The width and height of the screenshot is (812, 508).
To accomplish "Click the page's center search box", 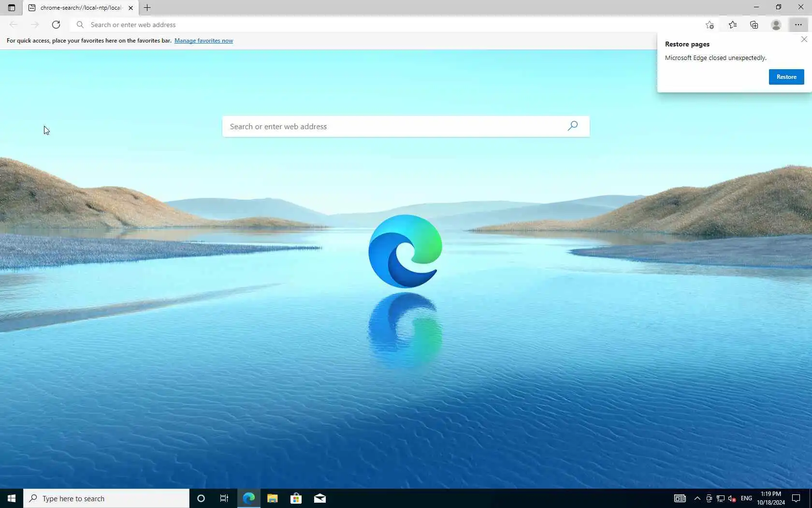I will coord(406,126).
